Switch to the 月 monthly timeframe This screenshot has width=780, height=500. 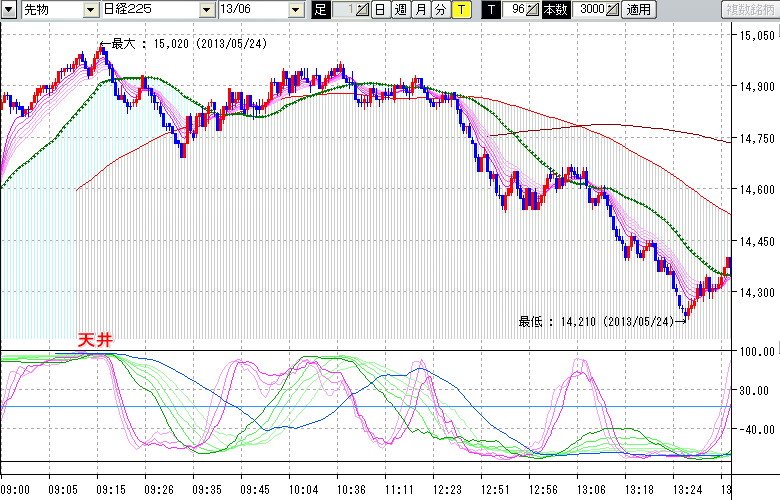coord(420,10)
